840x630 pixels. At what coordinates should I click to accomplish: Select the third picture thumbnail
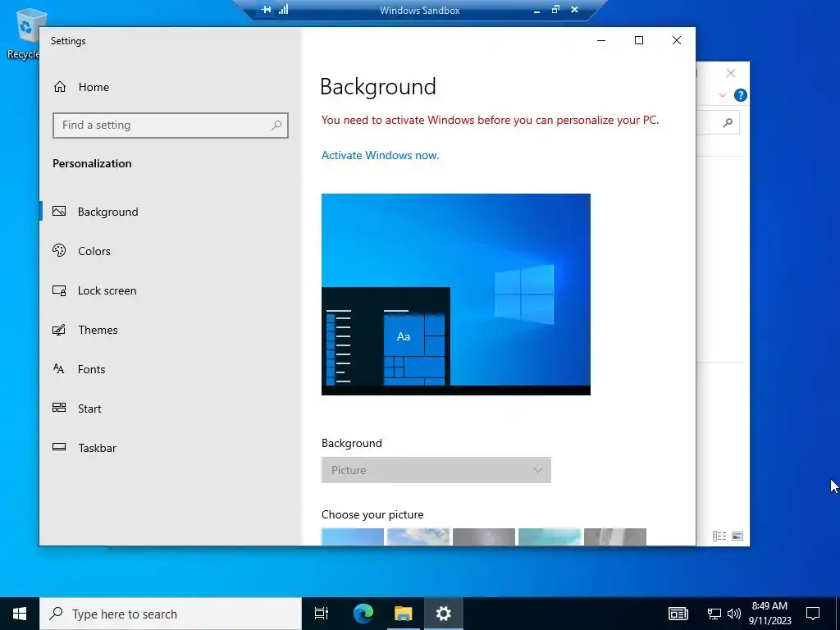pyautogui.click(x=484, y=536)
